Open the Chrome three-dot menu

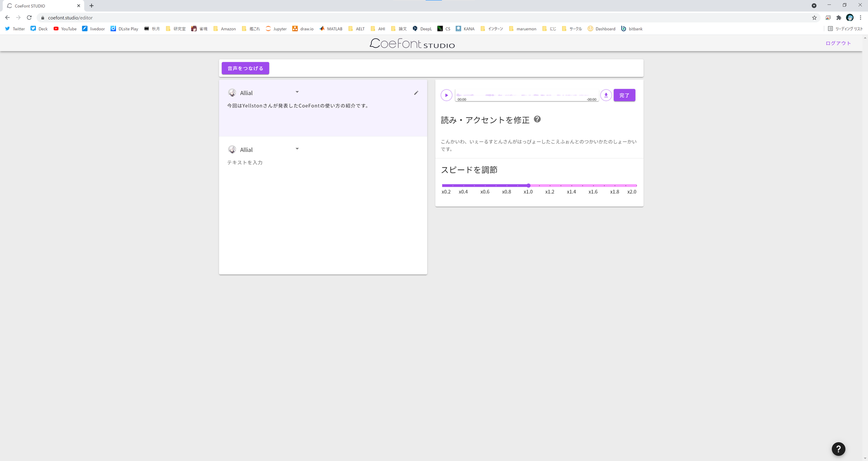tap(860, 18)
